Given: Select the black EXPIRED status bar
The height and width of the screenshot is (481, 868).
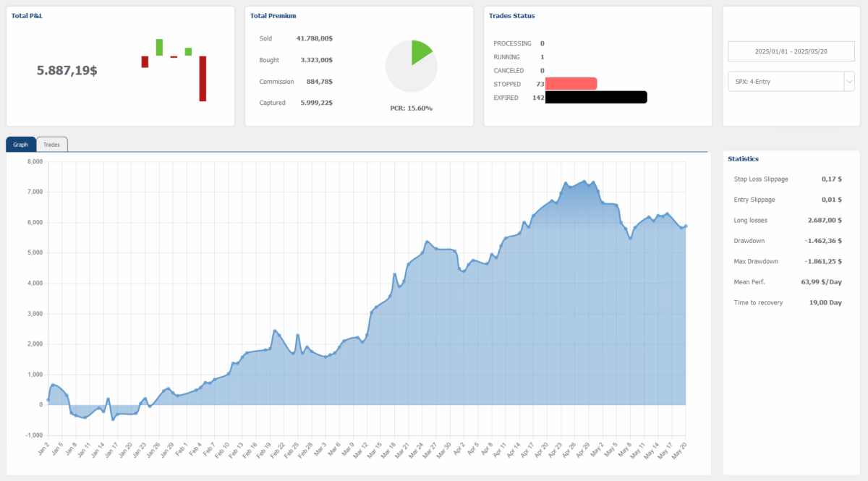Looking at the screenshot, I should (x=595, y=97).
